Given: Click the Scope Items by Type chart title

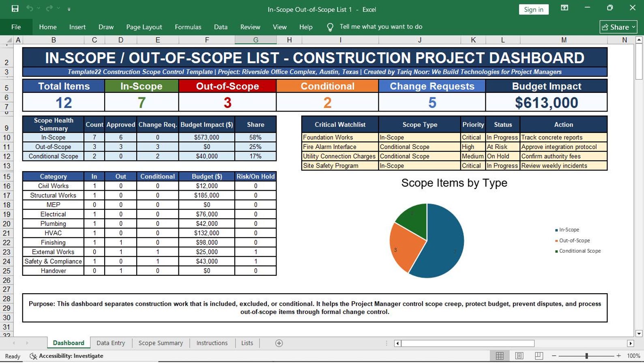Looking at the screenshot, I should (454, 183).
